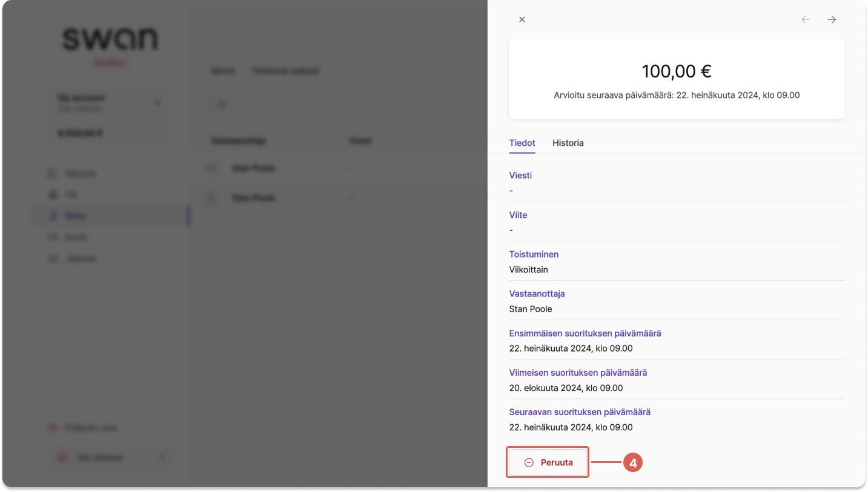Go to previous payment with left arrow
Screen dimensions: 868x492
806,19
